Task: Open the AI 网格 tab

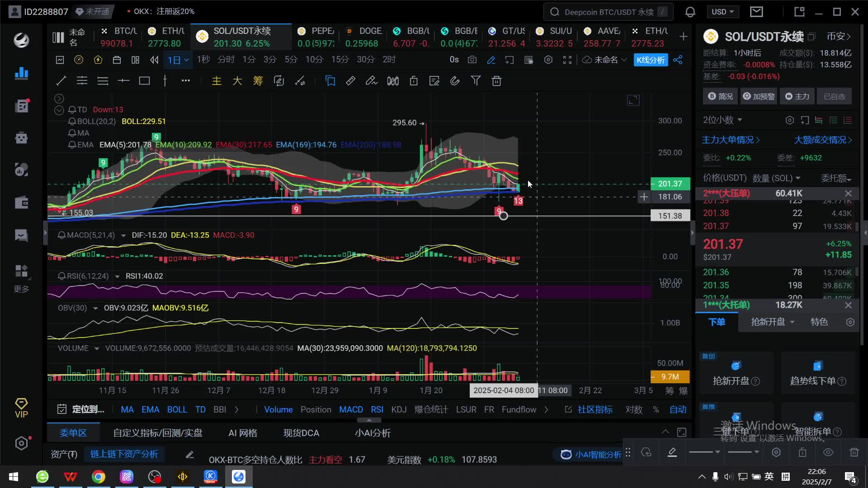Action: 243,433
